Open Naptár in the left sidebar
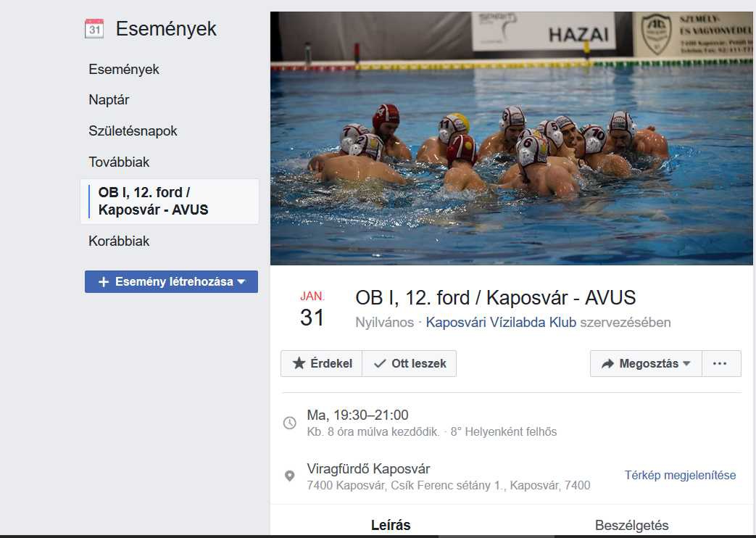Viewport: 756px width, 538px height. coord(109,100)
